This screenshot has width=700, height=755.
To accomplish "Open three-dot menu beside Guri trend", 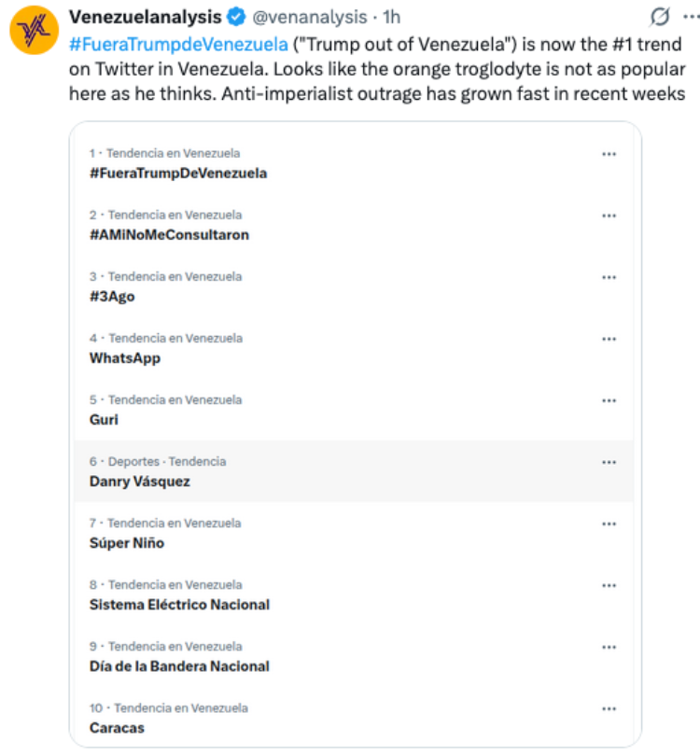I will 609,400.
